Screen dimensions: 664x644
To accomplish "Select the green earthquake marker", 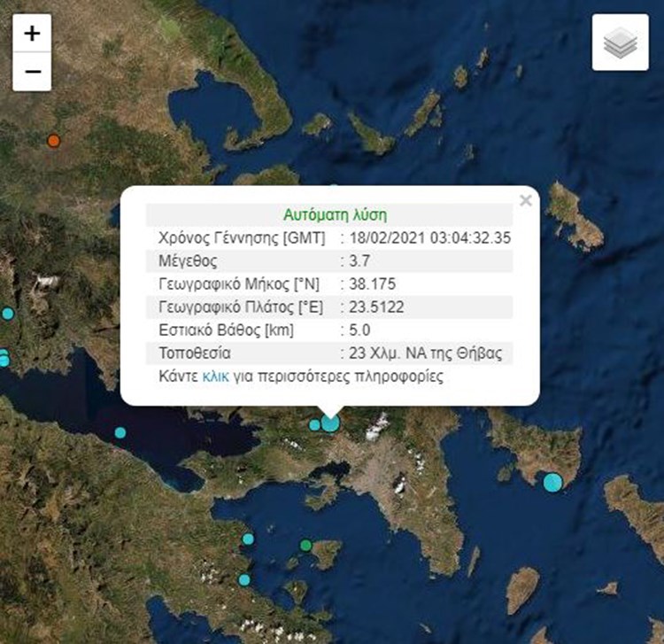I will point(305,545).
